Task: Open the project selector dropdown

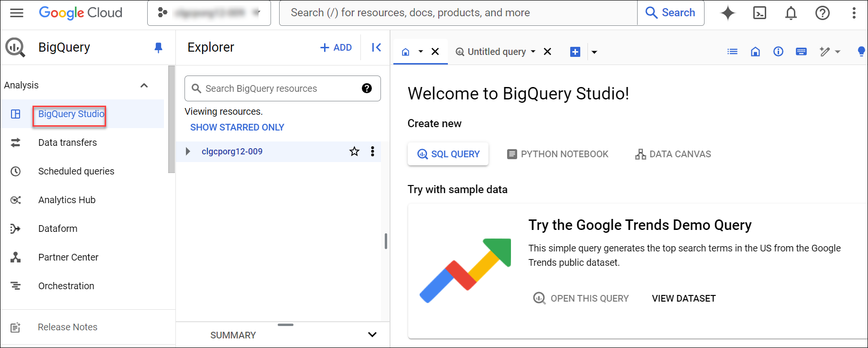Action: tap(209, 13)
